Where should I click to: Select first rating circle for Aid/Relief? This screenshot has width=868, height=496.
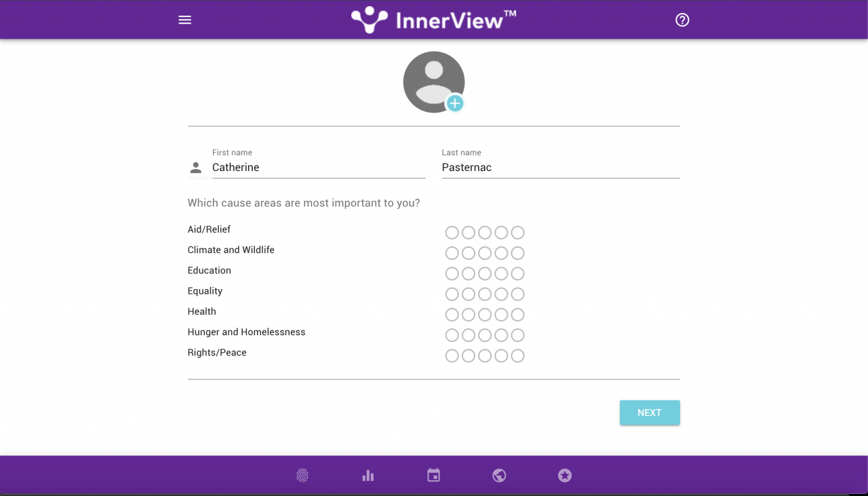(x=452, y=233)
